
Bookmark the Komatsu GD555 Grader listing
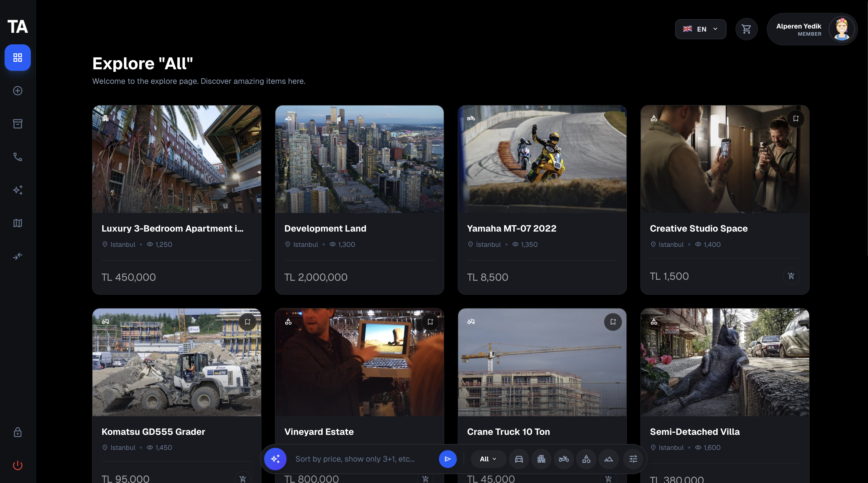[x=247, y=322]
